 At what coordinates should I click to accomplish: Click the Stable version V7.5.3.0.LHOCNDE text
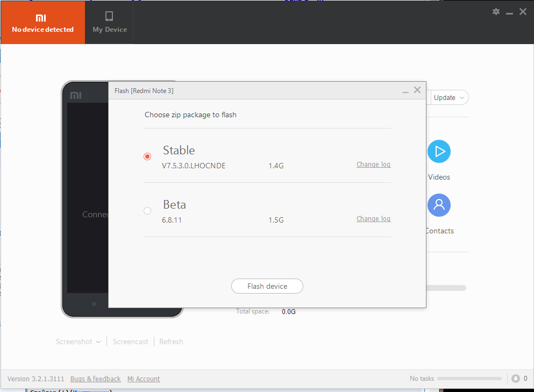[194, 166]
